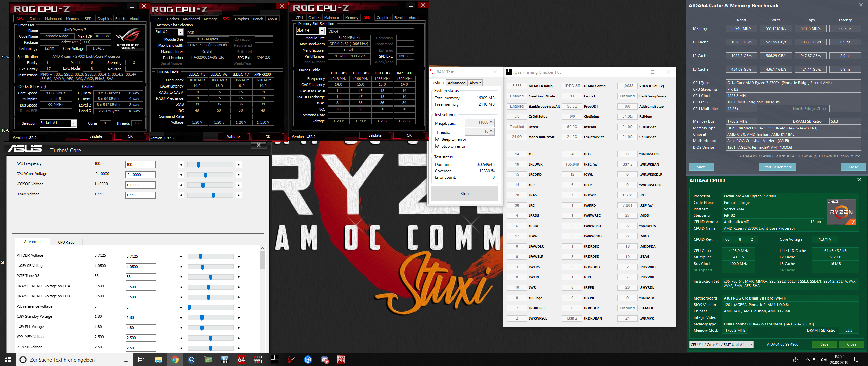Click Start Benchmark in AIDA64
The height and width of the screenshot is (366, 868).
777,167
